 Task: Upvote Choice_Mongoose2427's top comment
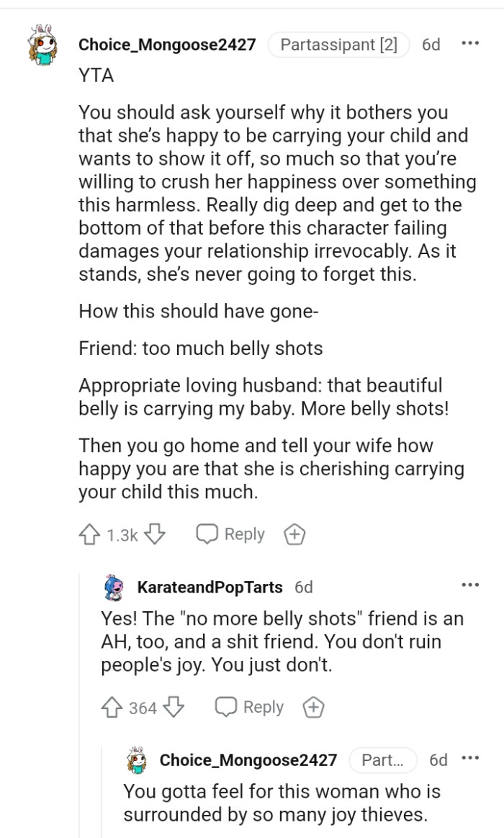point(90,534)
